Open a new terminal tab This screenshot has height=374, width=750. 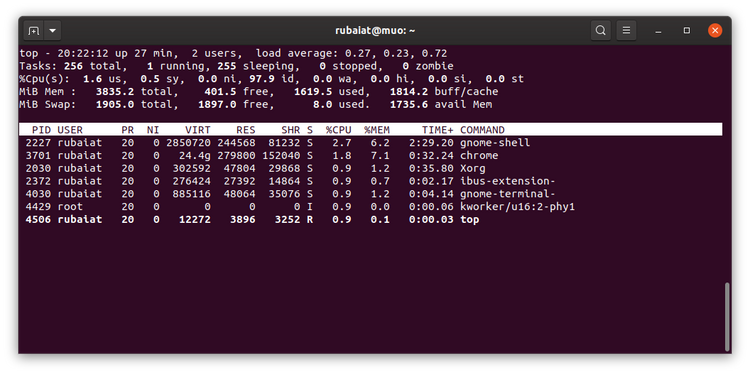click(x=33, y=31)
